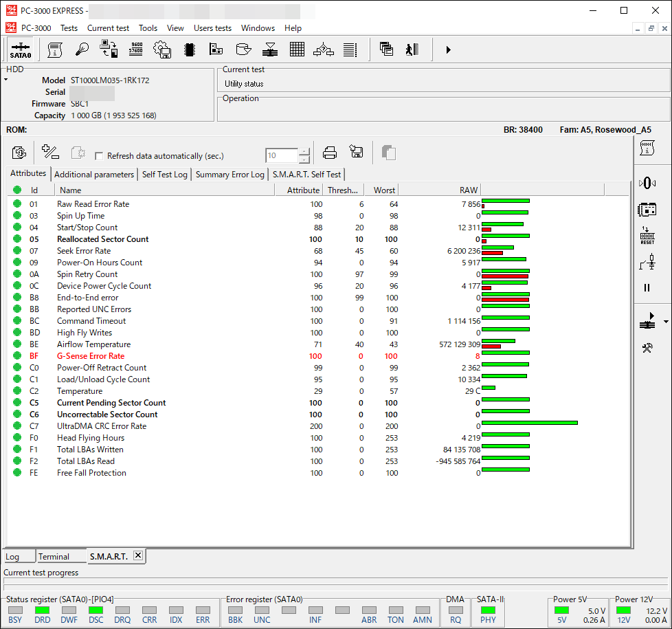Click the crossed hammer and wrench icon
The width and height of the screenshot is (672, 629).
point(647,348)
